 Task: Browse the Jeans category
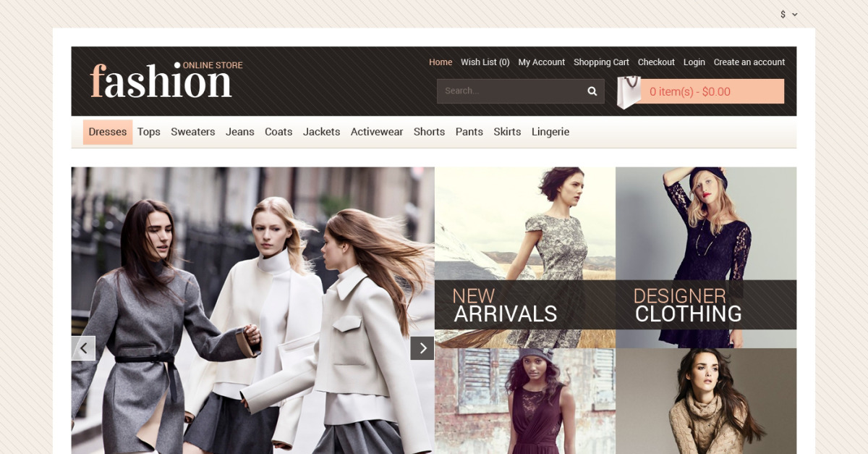click(240, 132)
